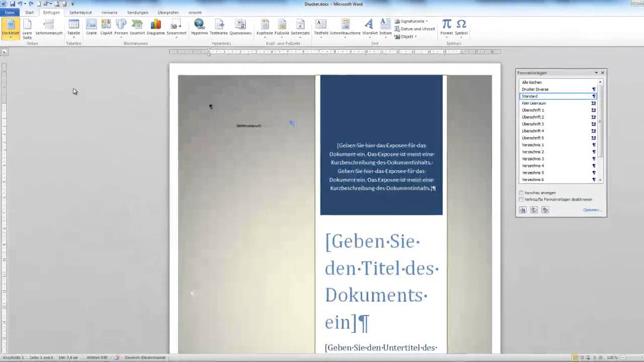Close the Formatvorlagen pane

pyautogui.click(x=602, y=73)
